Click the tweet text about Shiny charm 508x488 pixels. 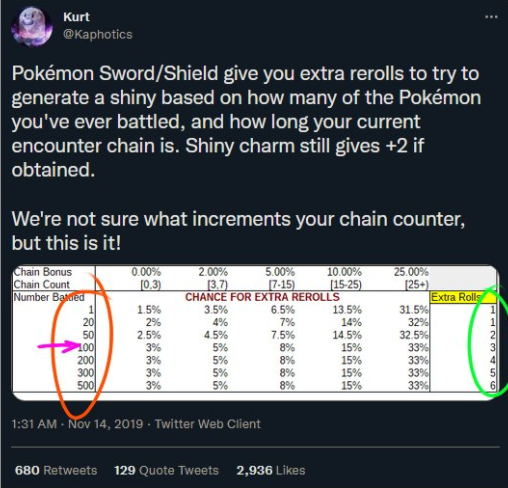(x=246, y=122)
